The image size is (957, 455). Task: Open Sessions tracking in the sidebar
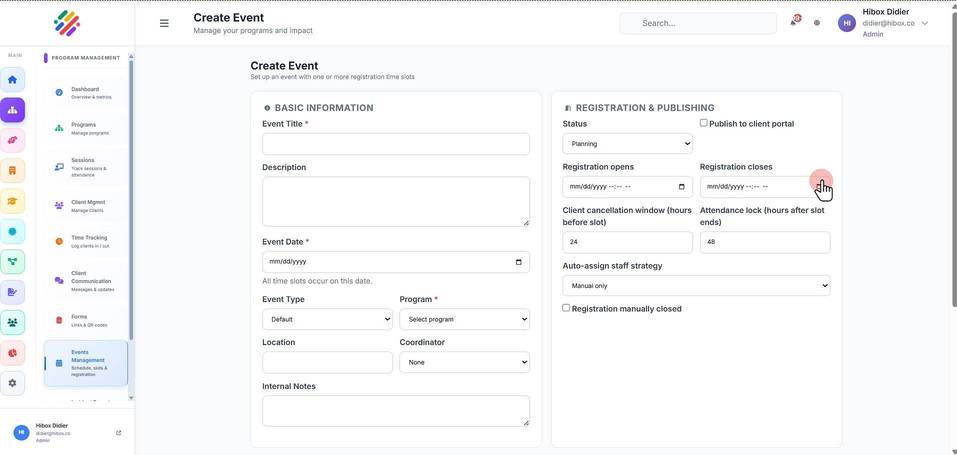85,167
